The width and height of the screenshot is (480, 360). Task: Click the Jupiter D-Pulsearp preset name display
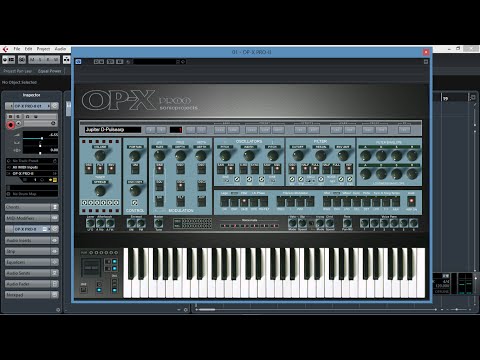tap(112, 129)
